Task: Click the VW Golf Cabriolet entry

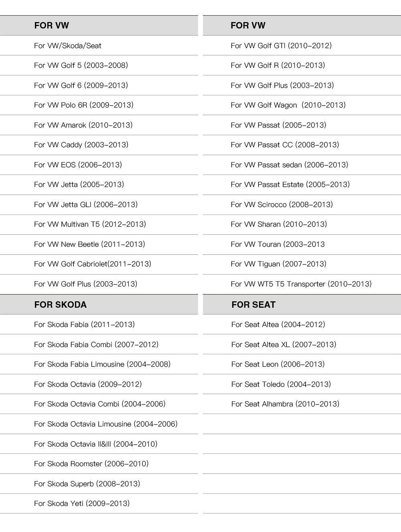Action: 93,264
